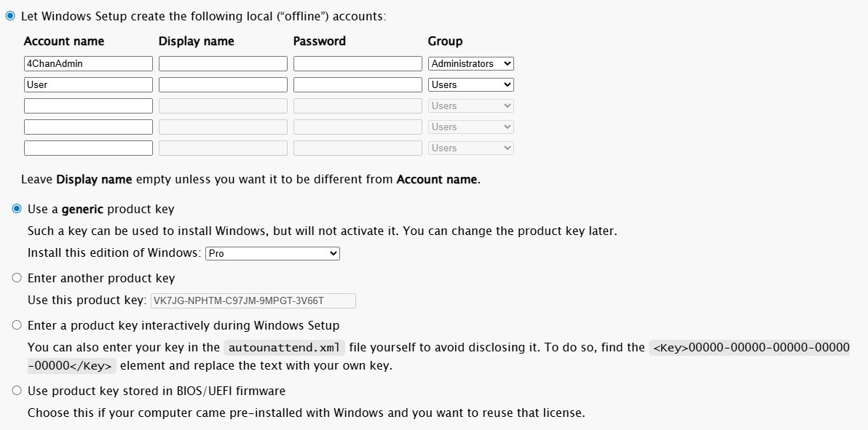Screen dimensions: 868x430
Task: Click the 'Display name' column header
Action: 197,41
